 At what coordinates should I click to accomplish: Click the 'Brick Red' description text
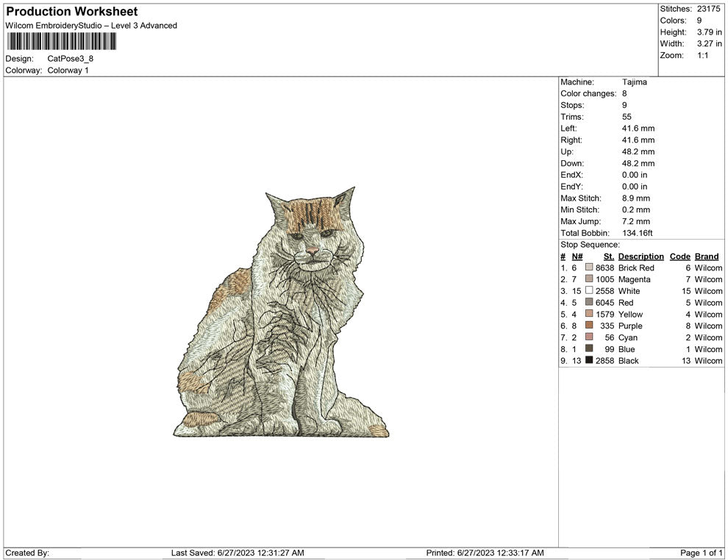[636, 268]
